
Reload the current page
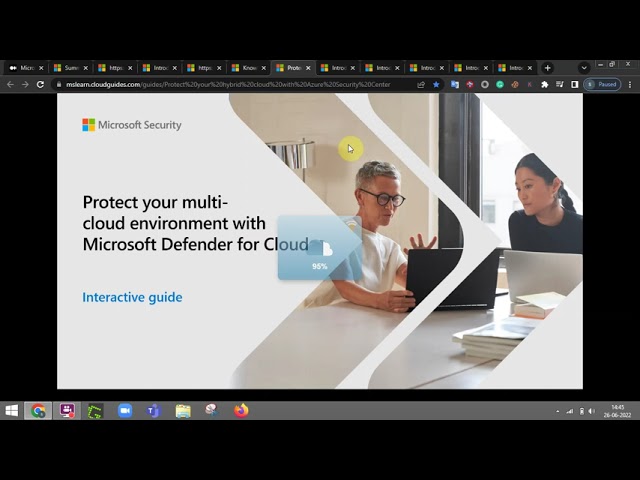[40, 84]
